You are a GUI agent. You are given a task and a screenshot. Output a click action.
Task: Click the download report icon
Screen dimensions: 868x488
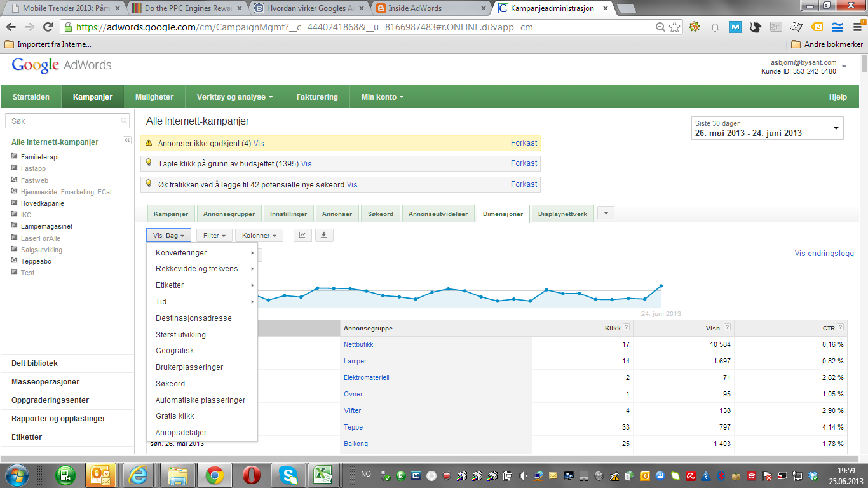pos(324,235)
